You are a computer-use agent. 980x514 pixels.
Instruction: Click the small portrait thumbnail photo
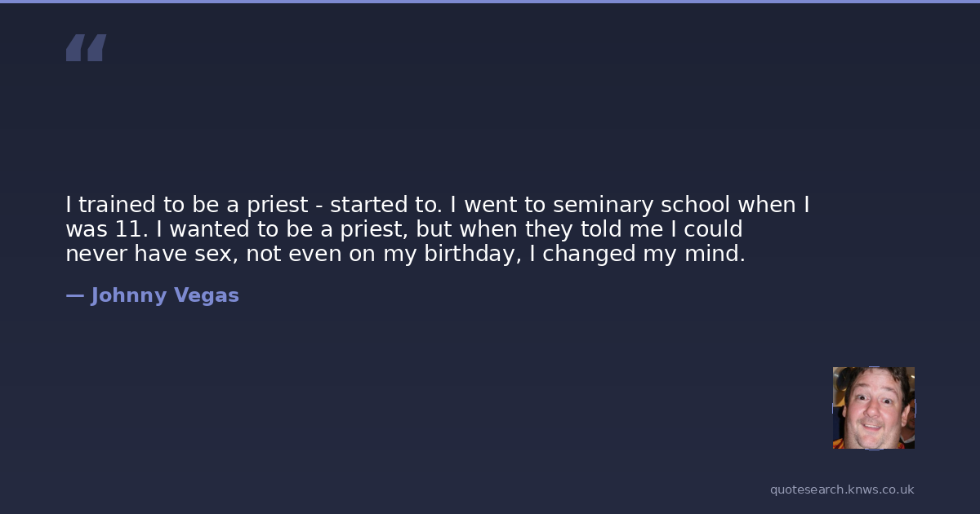(x=873, y=408)
